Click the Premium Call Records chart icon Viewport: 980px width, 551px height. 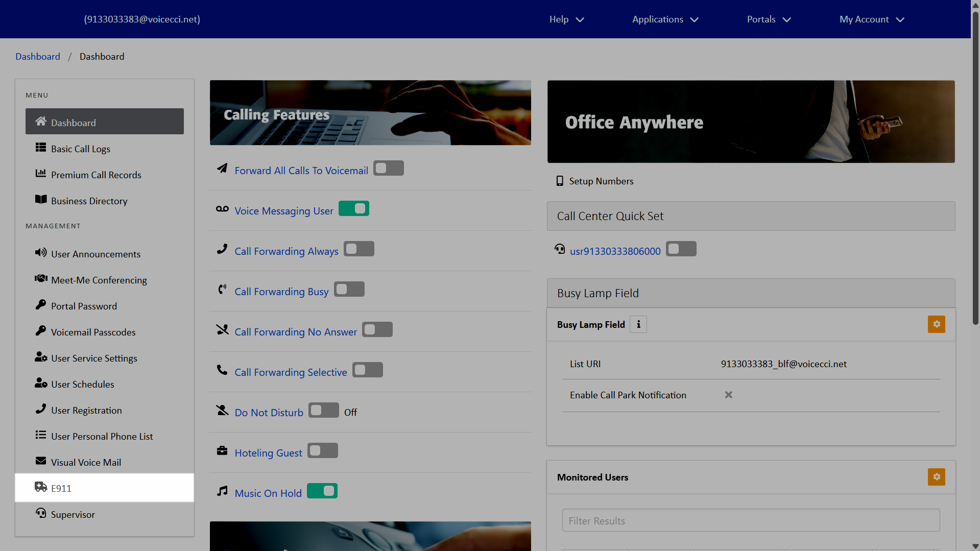pyautogui.click(x=41, y=174)
